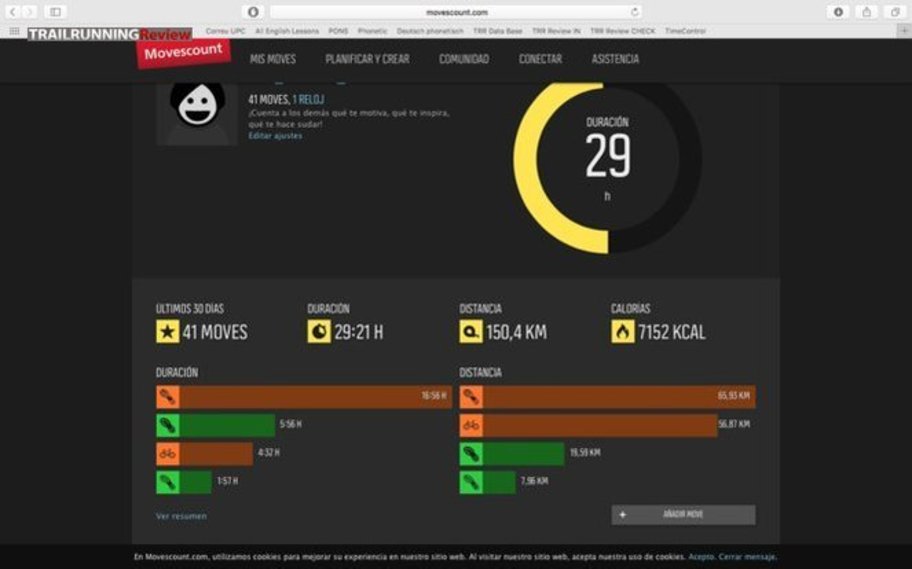Open the A1 English Lessons bookmark
This screenshot has height=569, width=912.
click(287, 31)
